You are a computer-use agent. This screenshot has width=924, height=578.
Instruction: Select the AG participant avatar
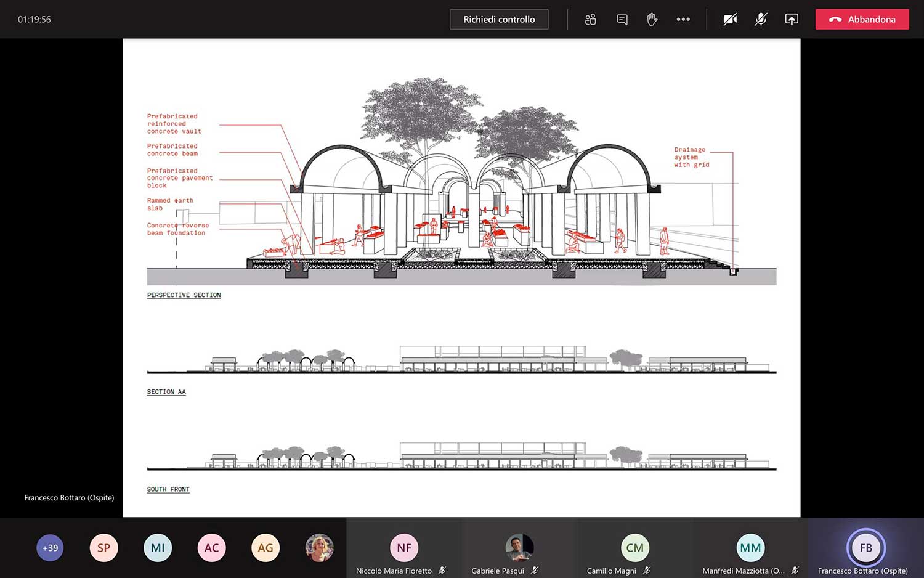[x=265, y=548]
